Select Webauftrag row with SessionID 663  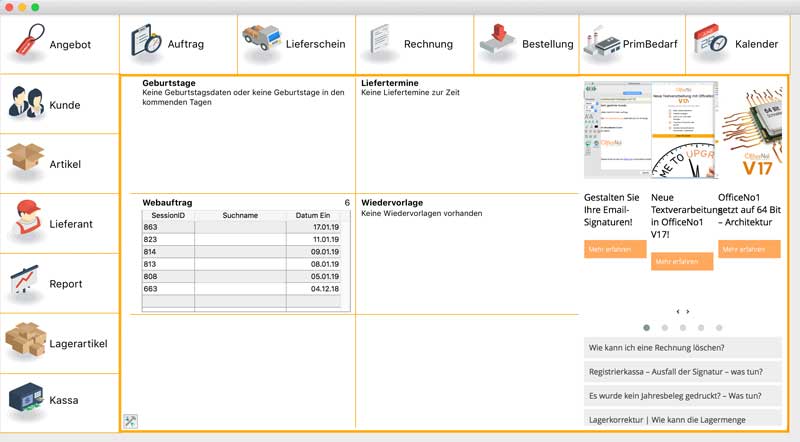(241, 288)
